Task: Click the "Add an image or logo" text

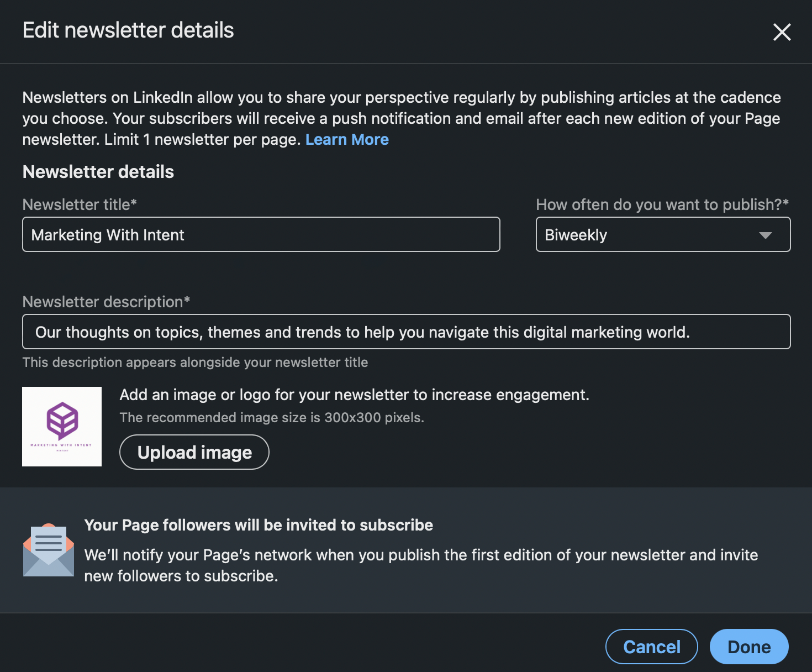Action: coord(354,395)
